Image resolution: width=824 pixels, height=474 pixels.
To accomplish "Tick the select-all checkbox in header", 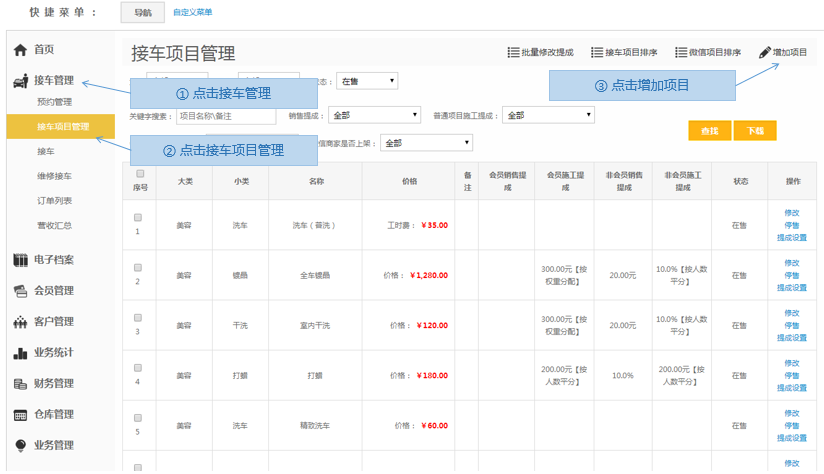I will point(139,174).
